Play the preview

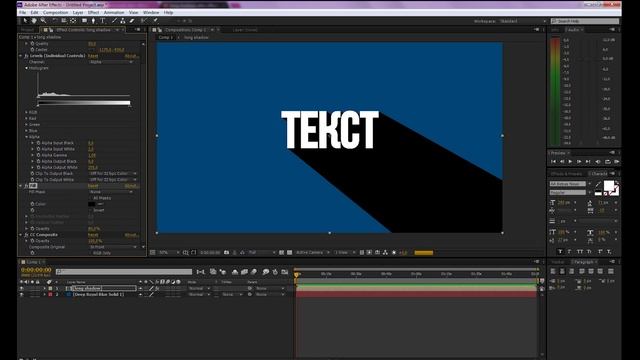click(x=570, y=162)
